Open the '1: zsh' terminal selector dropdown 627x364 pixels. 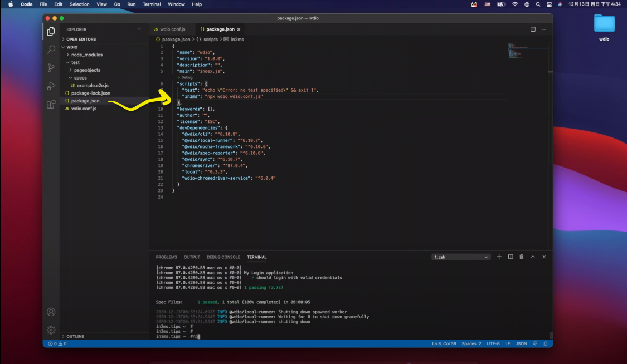[461, 257]
